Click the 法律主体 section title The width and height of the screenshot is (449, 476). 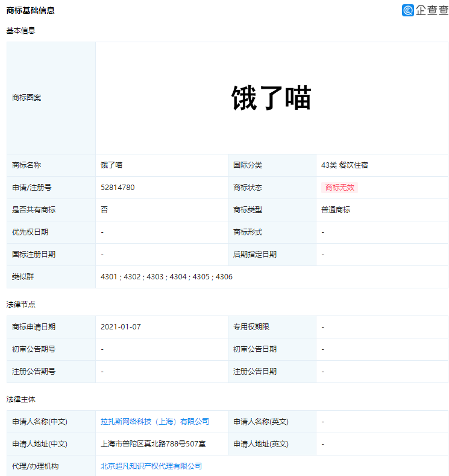click(21, 399)
